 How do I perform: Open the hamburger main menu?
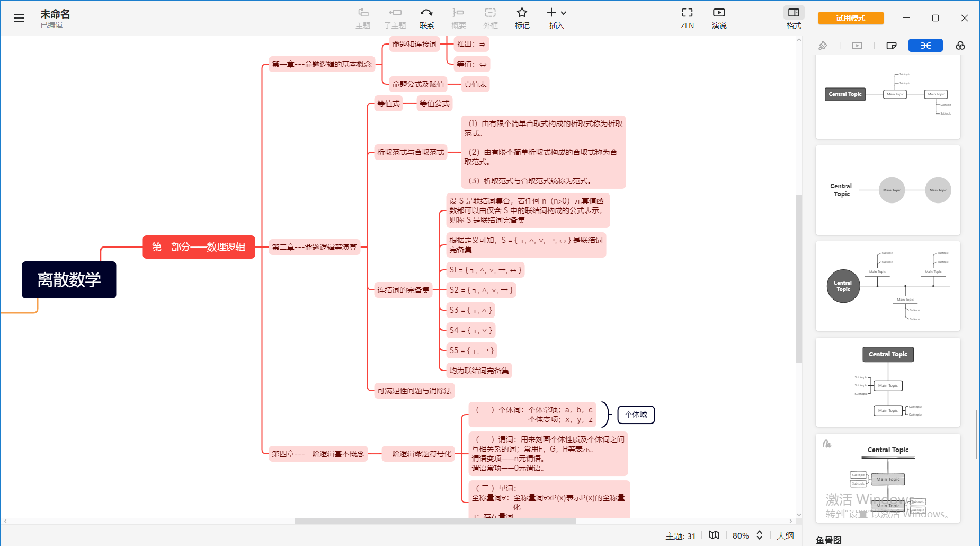[x=19, y=18]
